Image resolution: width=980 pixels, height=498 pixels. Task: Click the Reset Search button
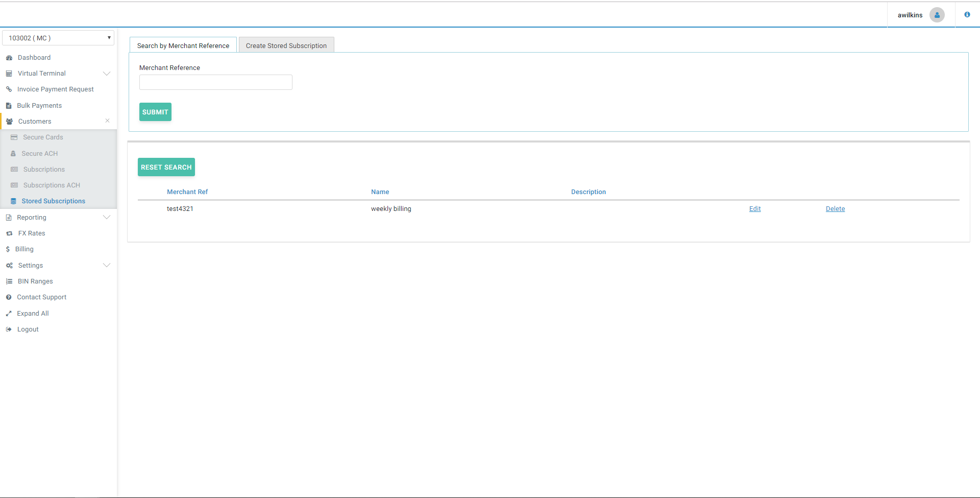[x=166, y=167]
